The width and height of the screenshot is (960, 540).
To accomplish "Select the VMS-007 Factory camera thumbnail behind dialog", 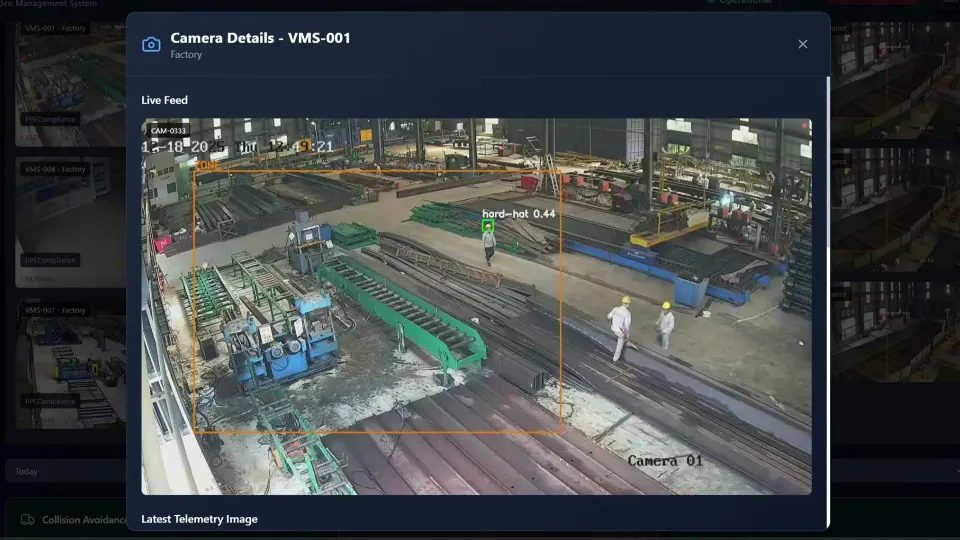I will [x=70, y=364].
